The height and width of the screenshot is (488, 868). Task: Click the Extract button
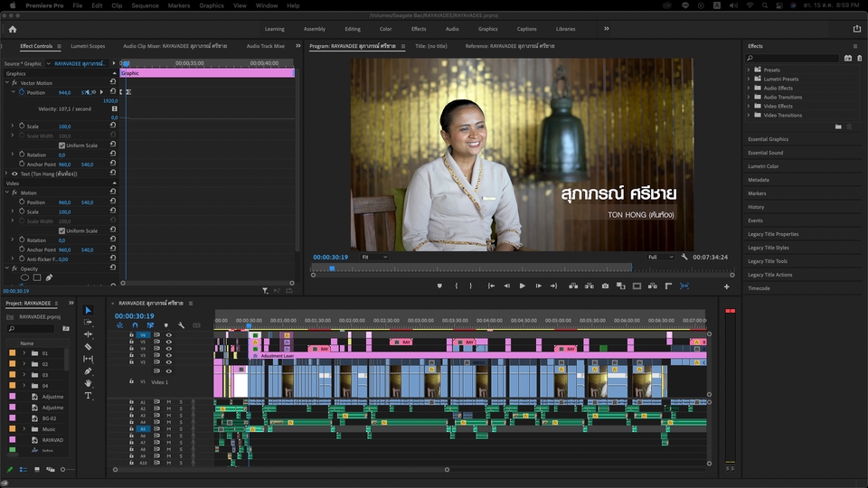click(x=589, y=286)
